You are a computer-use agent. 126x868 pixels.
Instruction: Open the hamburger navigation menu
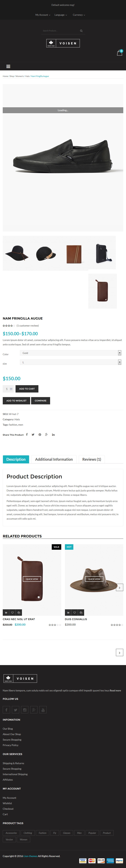tap(8, 66)
